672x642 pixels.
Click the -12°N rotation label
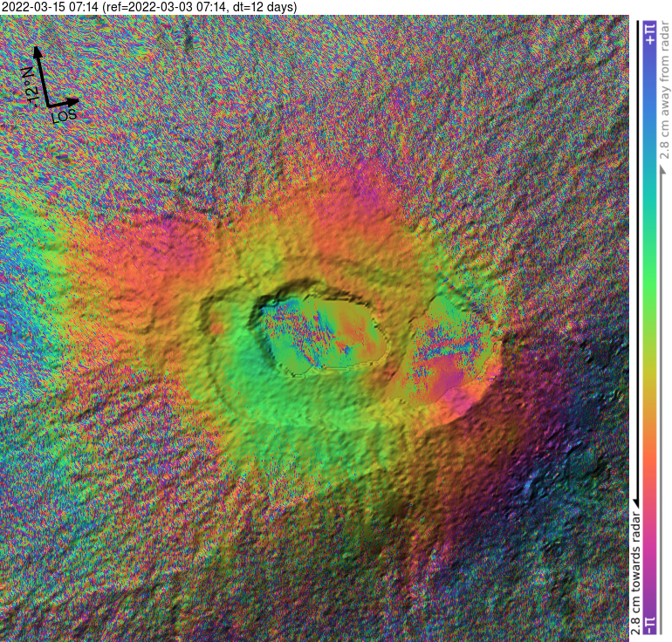[31, 87]
